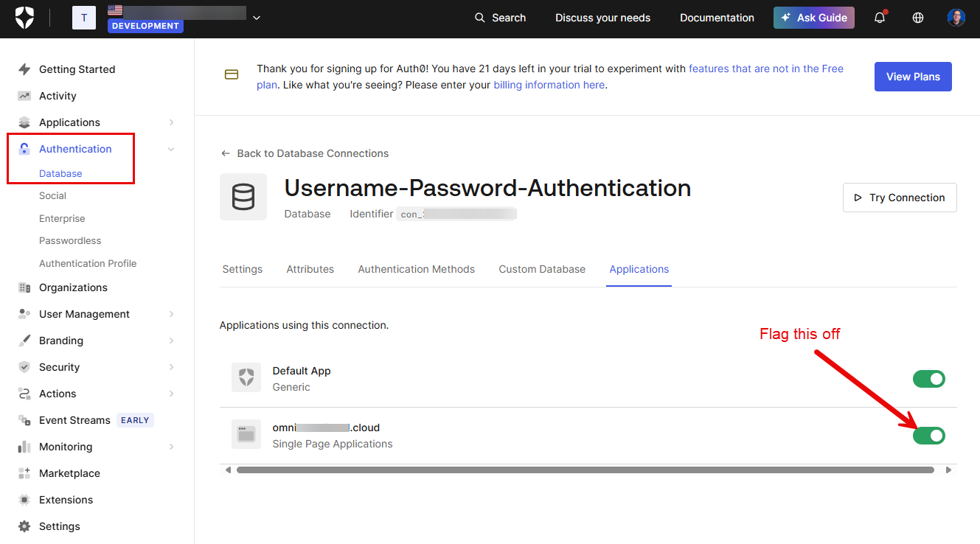Open the tenant switcher dropdown arrow
Viewport: 980px width, 544px height.
coord(257,18)
